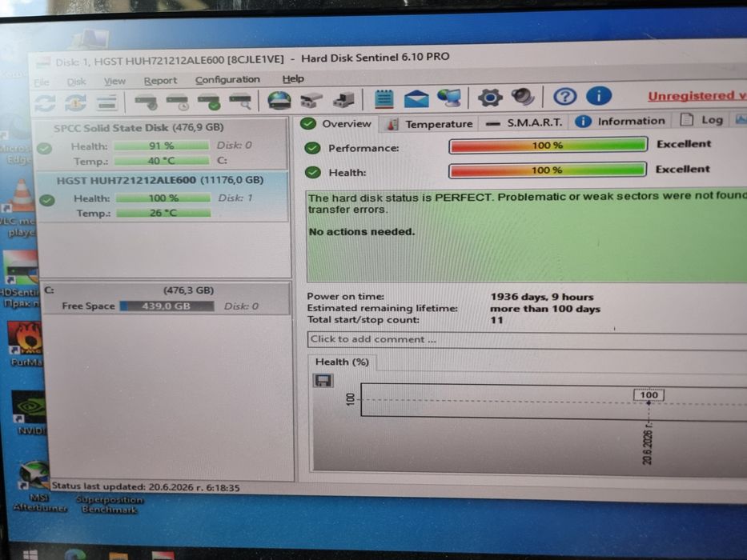This screenshot has height=560, width=747.
Task: Open the Report menu
Action: (x=161, y=81)
